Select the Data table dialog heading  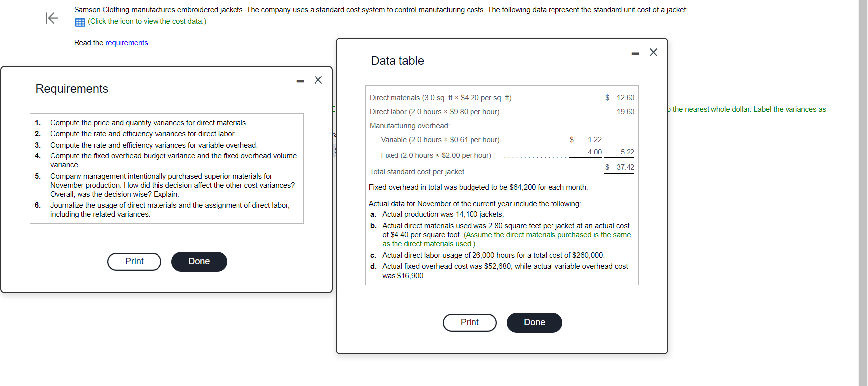pos(397,61)
